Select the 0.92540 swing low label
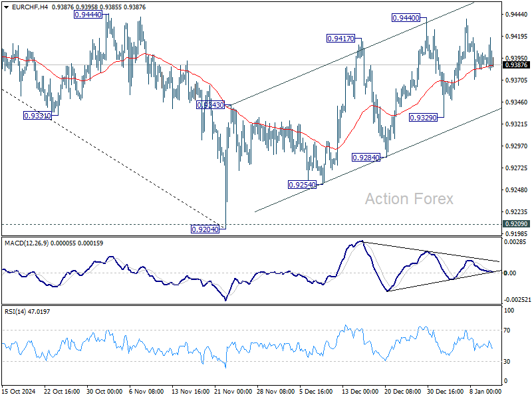Screen dimensions: 532x399 click(301, 185)
